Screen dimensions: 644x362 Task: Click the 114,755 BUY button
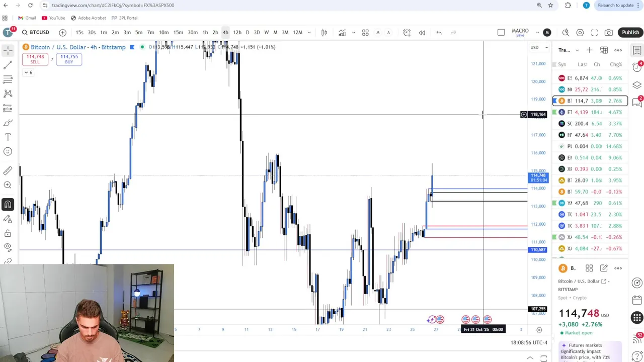point(69,59)
